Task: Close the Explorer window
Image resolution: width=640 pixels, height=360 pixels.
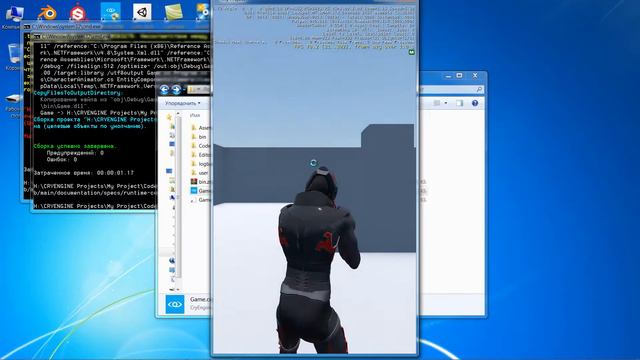Action: pos(475,76)
